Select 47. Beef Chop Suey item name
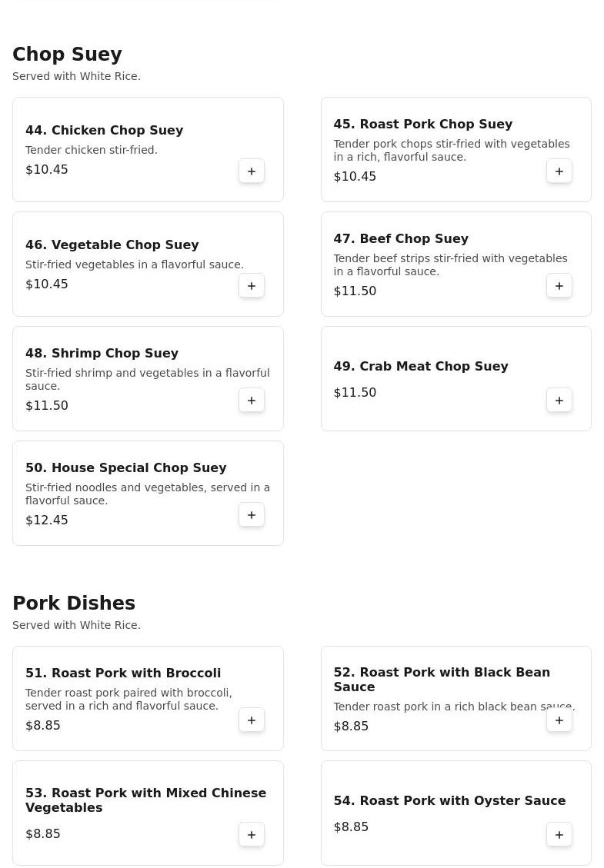 point(401,238)
